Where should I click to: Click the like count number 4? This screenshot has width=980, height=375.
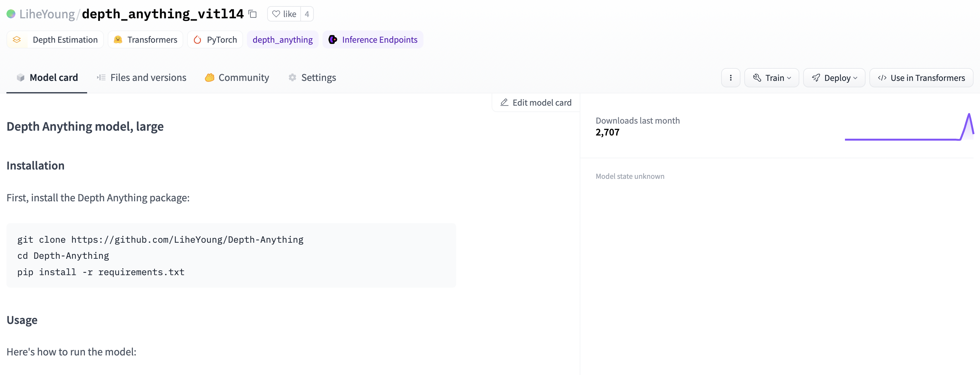pos(307,14)
